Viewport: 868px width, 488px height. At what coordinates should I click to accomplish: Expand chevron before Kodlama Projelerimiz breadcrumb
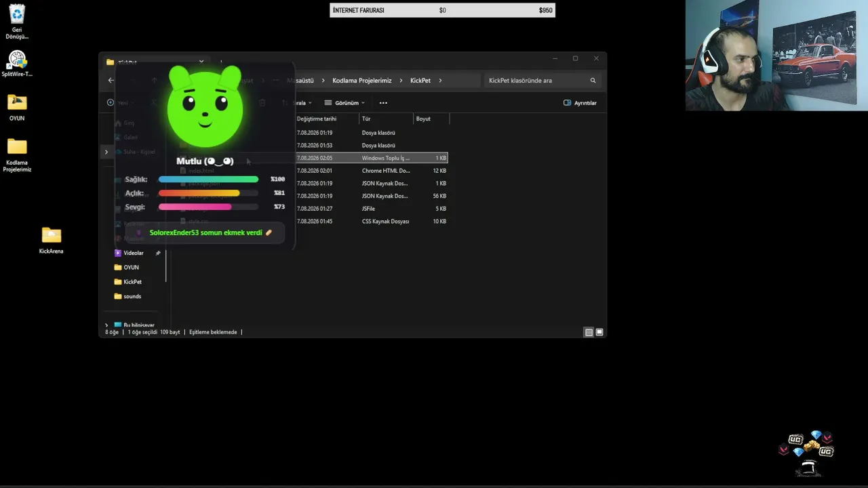(x=323, y=81)
